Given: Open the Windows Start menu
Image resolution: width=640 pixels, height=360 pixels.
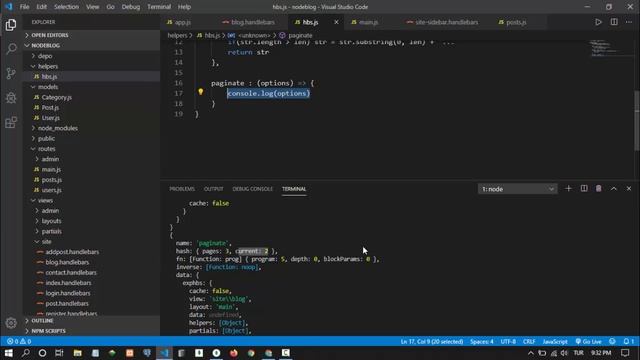Looking at the screenshot, I should coord(9,353).
